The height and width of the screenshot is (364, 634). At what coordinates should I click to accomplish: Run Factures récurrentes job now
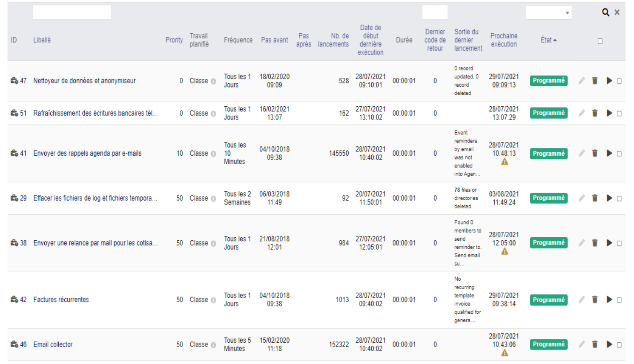609,300
